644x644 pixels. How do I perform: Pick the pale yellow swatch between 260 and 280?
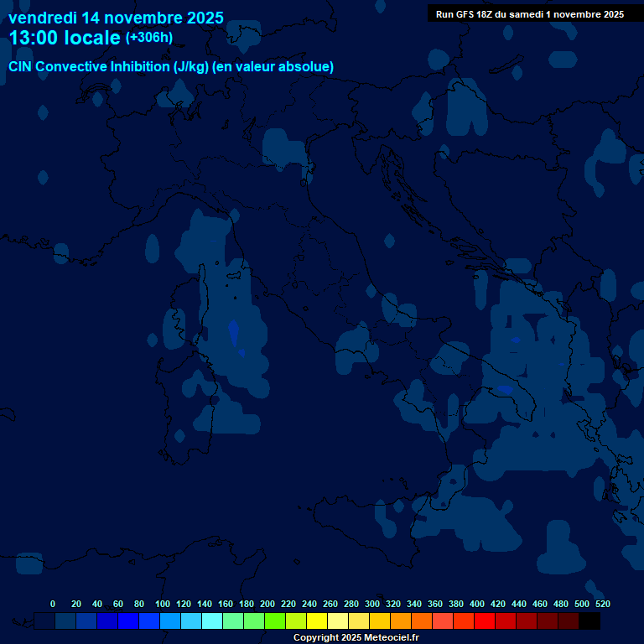coord(338,621)
